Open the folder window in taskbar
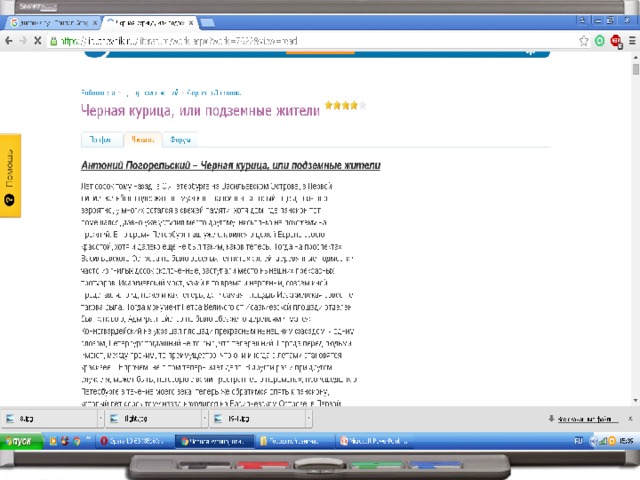 pos(295,441)
